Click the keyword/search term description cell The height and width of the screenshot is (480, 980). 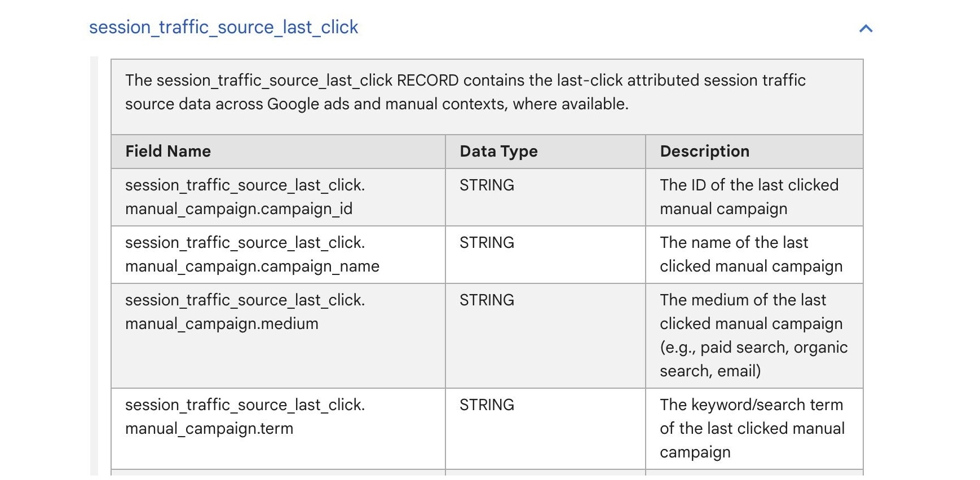751,428
